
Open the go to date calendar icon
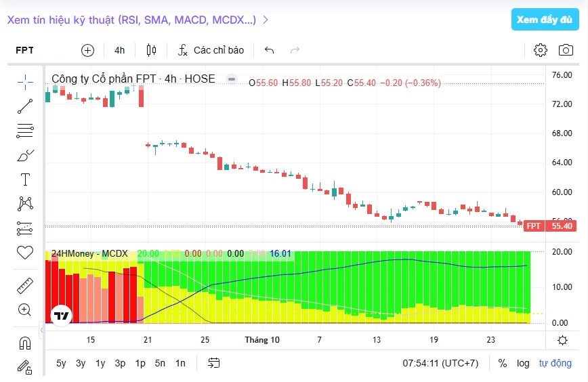click(214, 363)
